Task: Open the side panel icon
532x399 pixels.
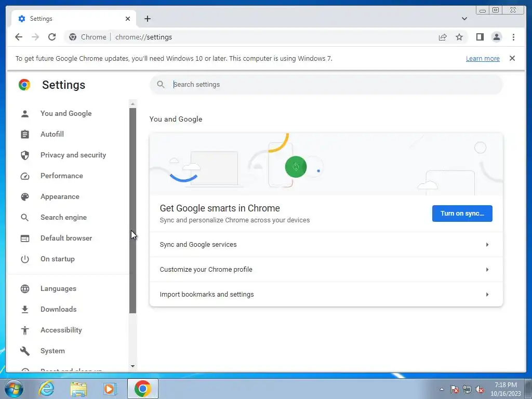Action: pos(480,37)
